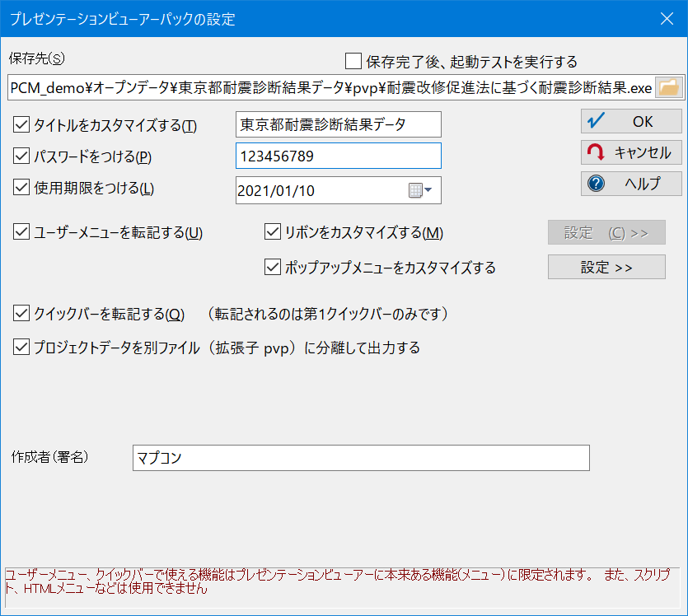Toggle クイックバーを転記する checkbox

pos(21,314)
